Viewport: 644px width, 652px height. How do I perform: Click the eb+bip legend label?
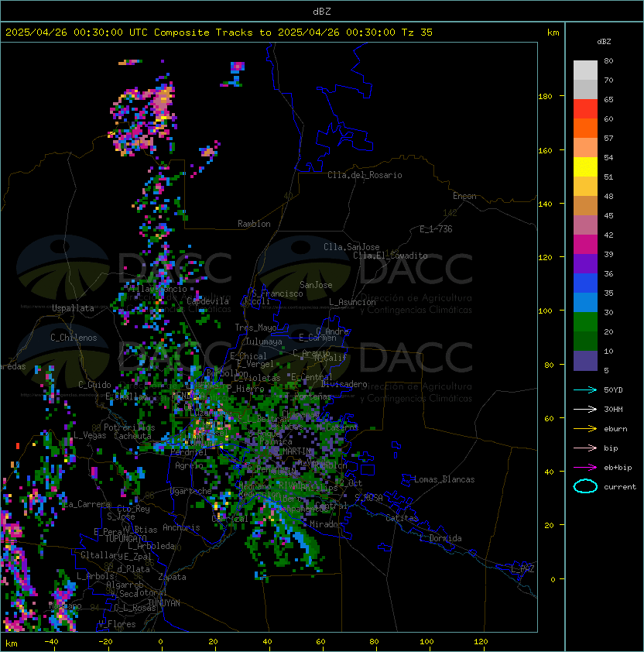pos(618,468)
